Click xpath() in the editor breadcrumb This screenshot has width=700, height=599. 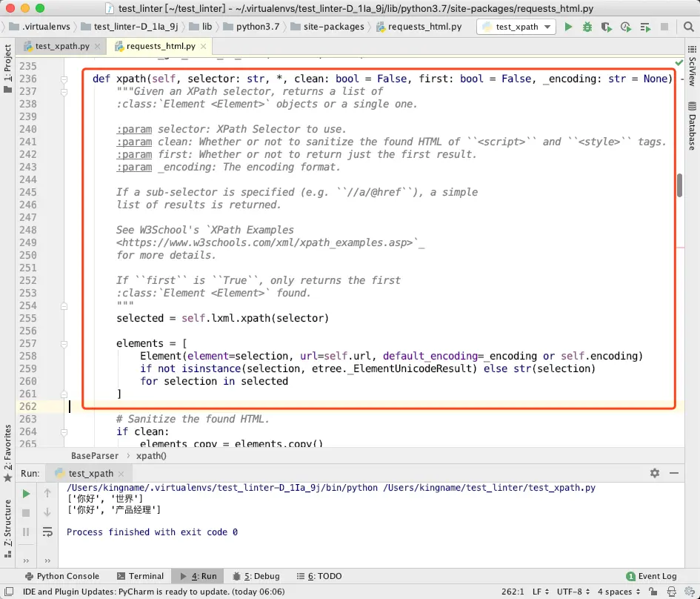[151, 456]
